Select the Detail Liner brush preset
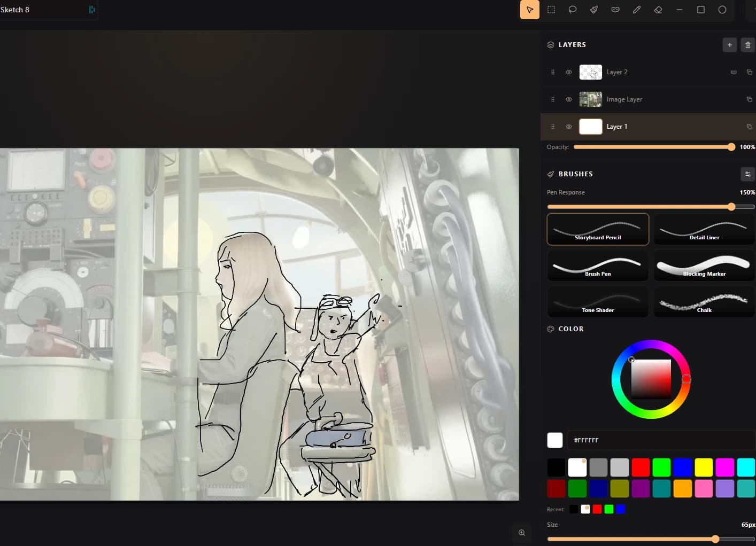The width and height of the screenshot is (756, 546). tap(704, 229)
